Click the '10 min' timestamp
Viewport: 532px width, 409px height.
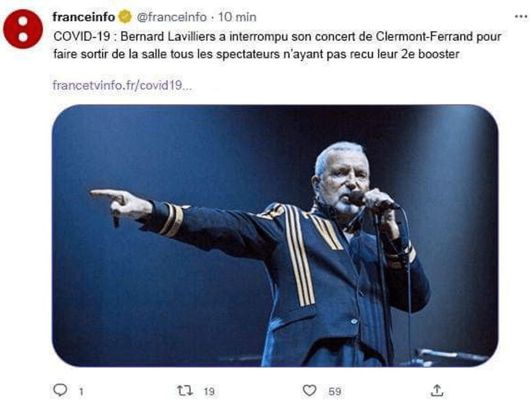point(238,17)
